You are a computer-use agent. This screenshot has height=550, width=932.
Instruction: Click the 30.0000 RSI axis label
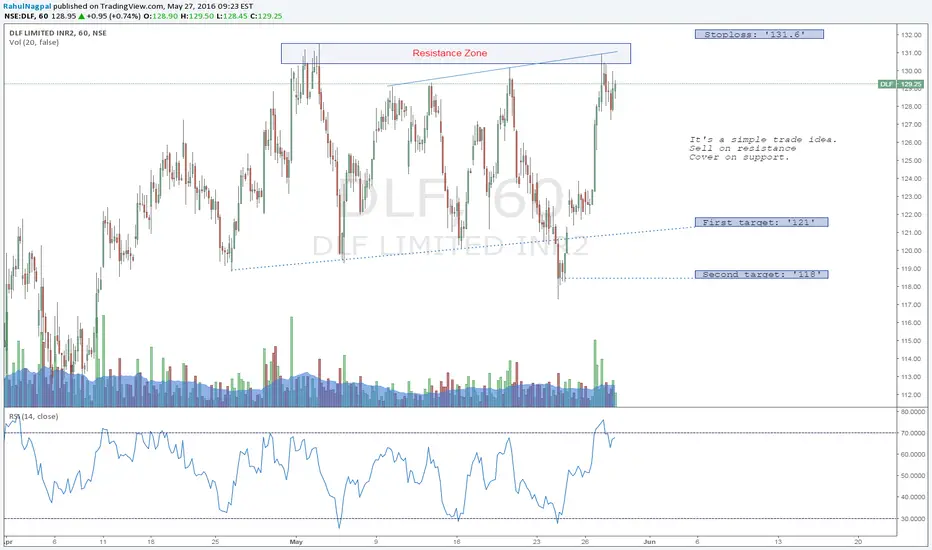point(912,518)
